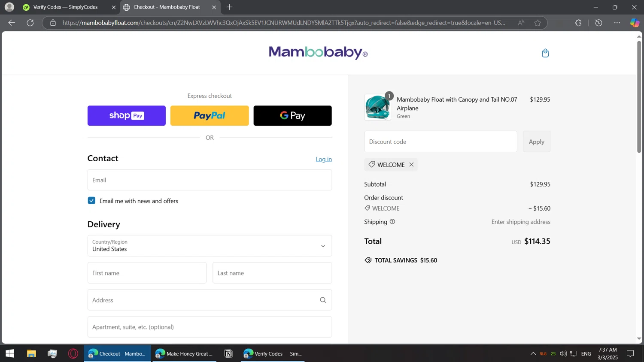Toggle Email me with news and offers

91,201
